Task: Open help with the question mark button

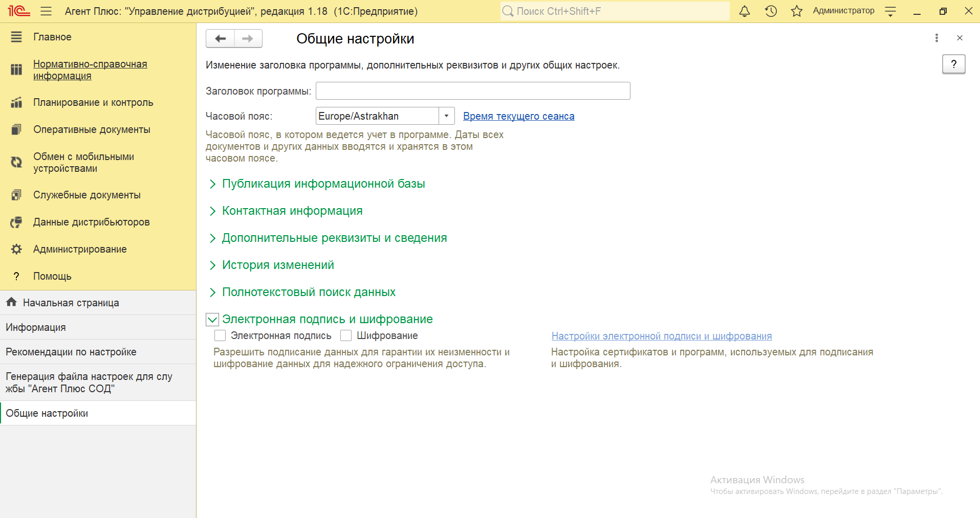Action: [x=953, y=64]
